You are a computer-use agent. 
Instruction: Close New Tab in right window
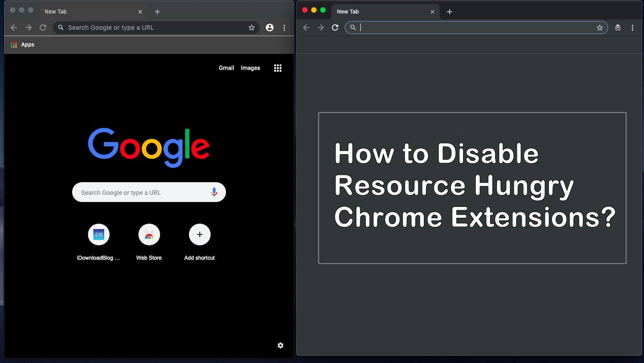click(x=432, y=12)
